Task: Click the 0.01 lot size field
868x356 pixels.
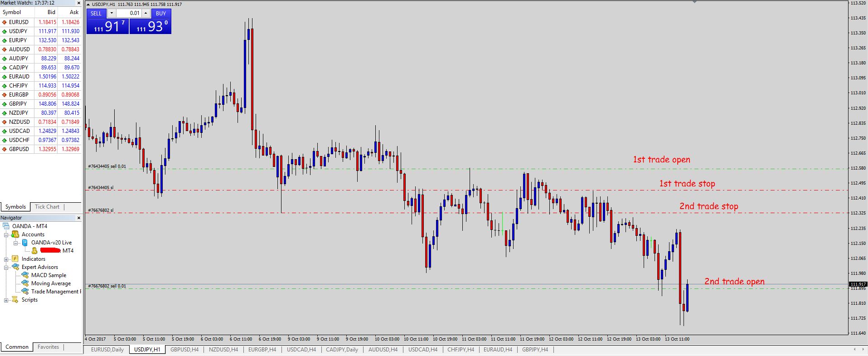Action: 129,13
